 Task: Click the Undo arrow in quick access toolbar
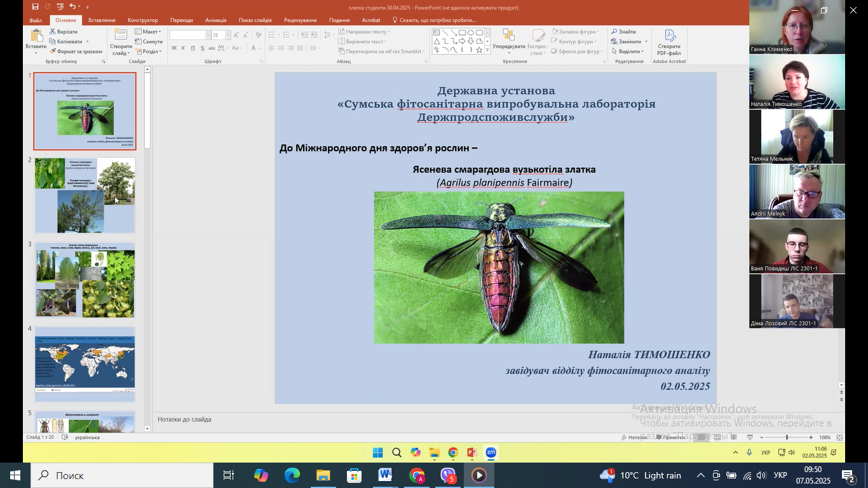(72, 7)
